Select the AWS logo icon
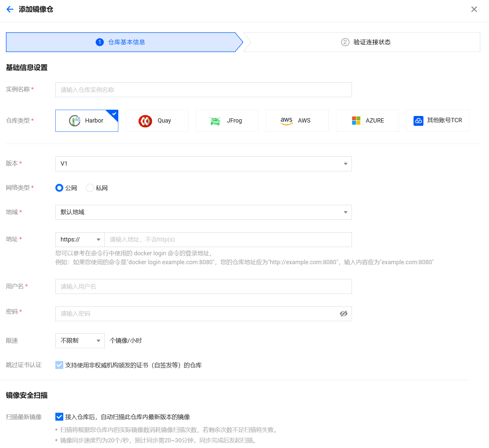 click(x=287, y=121)
